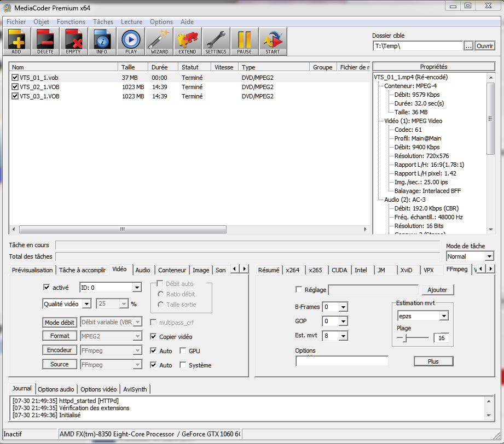Open the epzs motion estimation dropdown
Screen dimensions: 504x444
[444, 316]
